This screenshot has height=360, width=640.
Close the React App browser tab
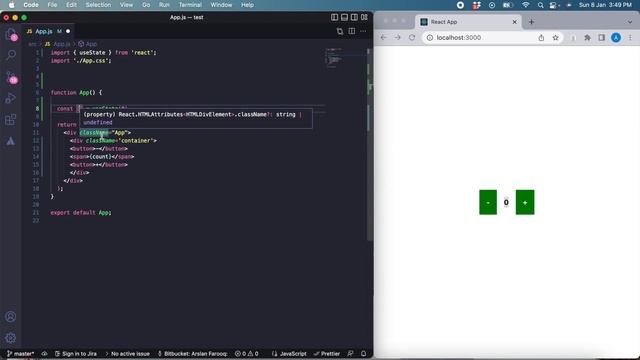[x=514, y=22]
